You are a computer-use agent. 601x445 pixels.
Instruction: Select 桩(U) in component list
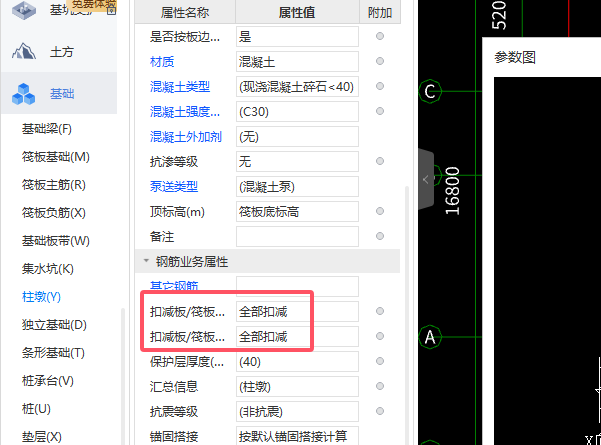tap(36, 409)
